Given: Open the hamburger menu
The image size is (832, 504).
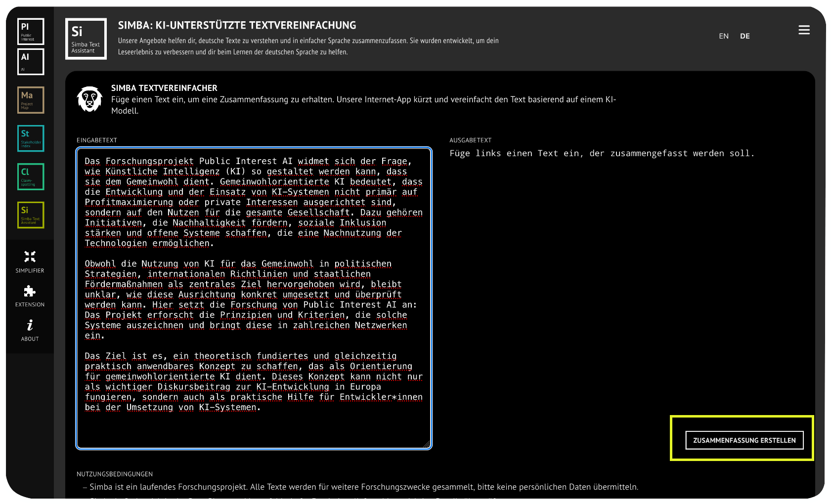Looking at the screenshot, I should pyautogui.click(x=804, y=30).
